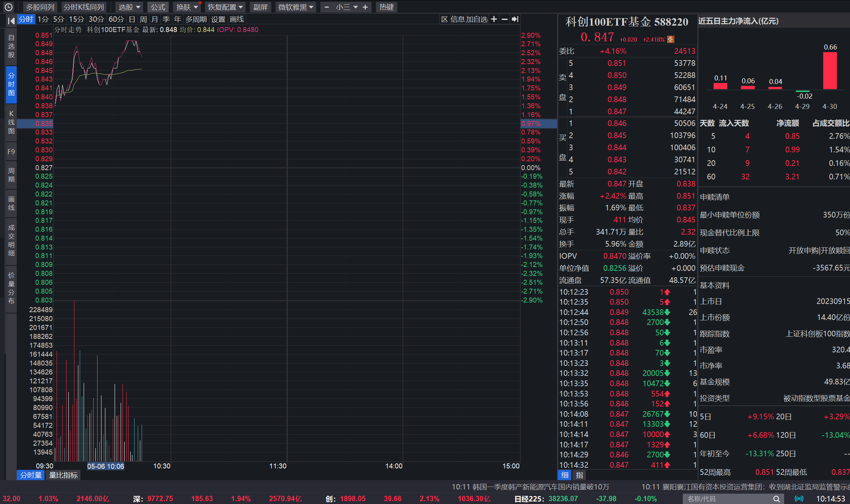Screen dimensions: 850x504
Task: Switch to the 60分 period tab
Action: [116, 19]
